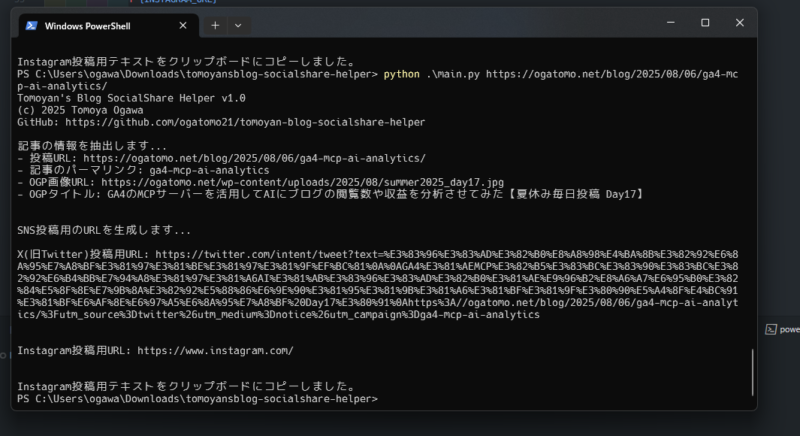The height and width of the screenshot is (436, 800).
Task: Click the PowerShell icon in the tab
Action: coord(33,25)
